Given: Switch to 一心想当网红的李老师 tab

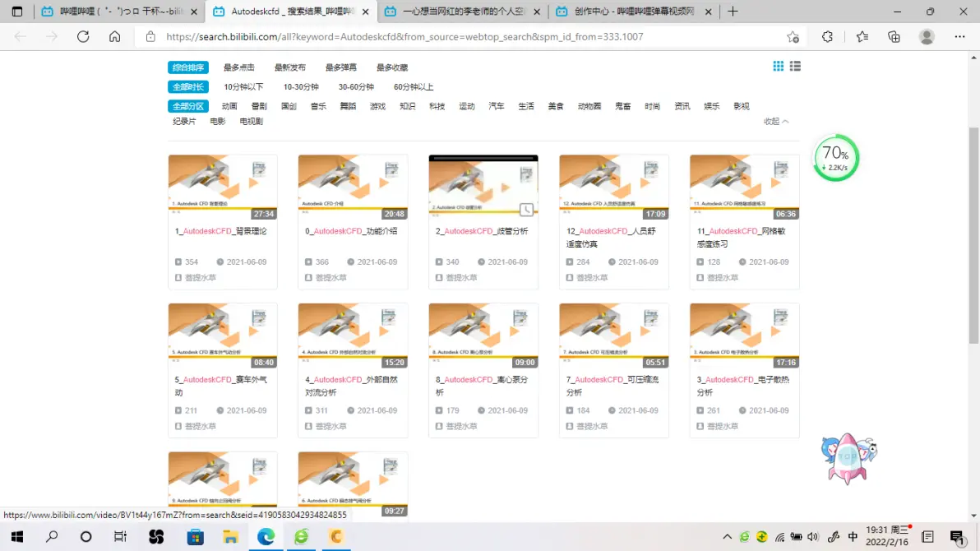Looking at the screenshot, I should 463,12.
